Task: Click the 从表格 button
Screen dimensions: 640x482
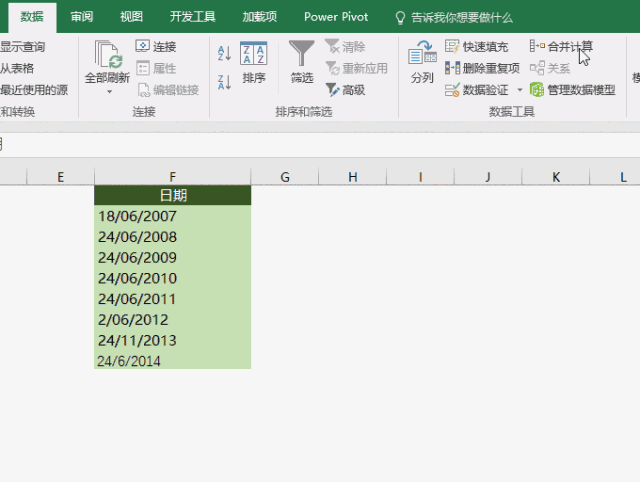Action: (17, 68)
